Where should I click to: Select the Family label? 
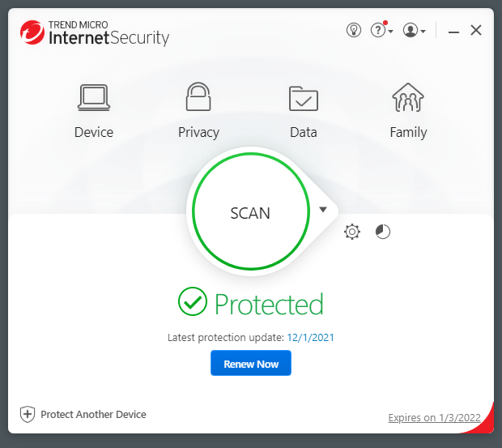[408, 132]
